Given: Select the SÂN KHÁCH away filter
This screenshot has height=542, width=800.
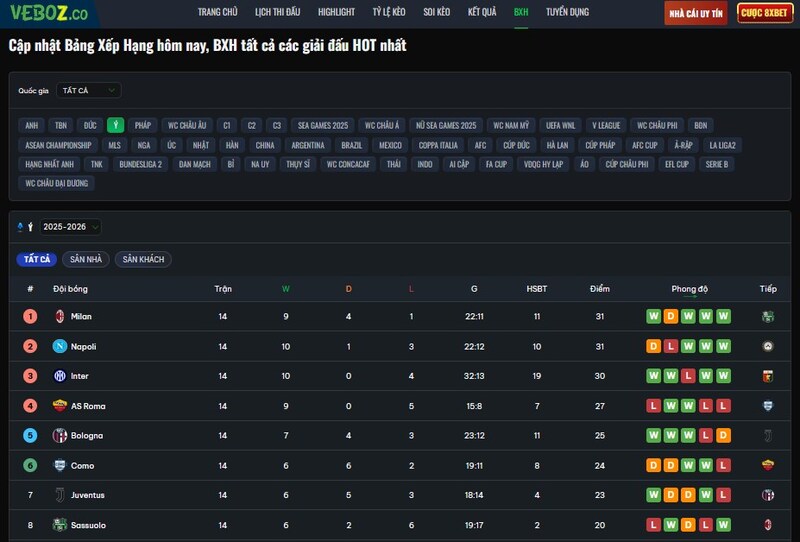Looking at the screenshot, I should pos(143,259).
